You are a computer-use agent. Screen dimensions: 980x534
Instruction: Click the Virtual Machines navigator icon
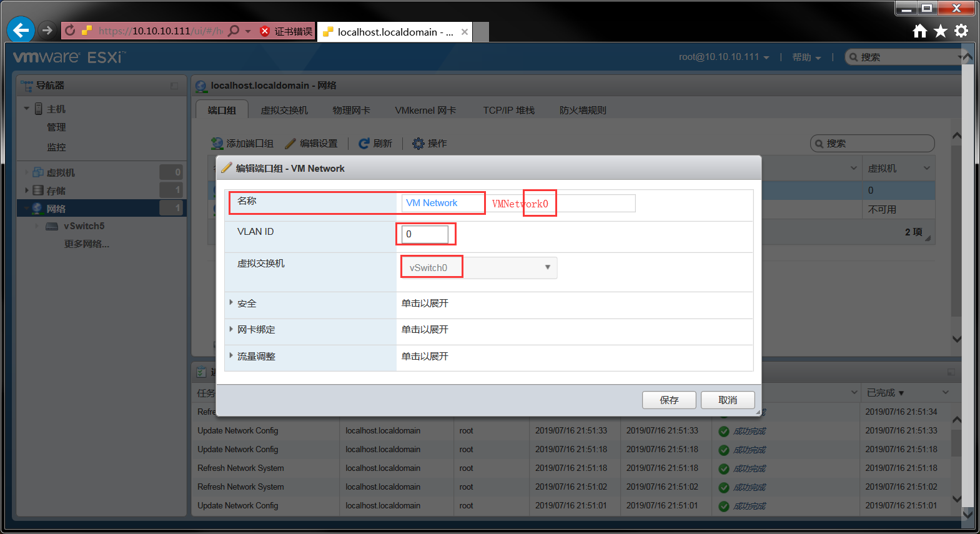coord(38,172)
